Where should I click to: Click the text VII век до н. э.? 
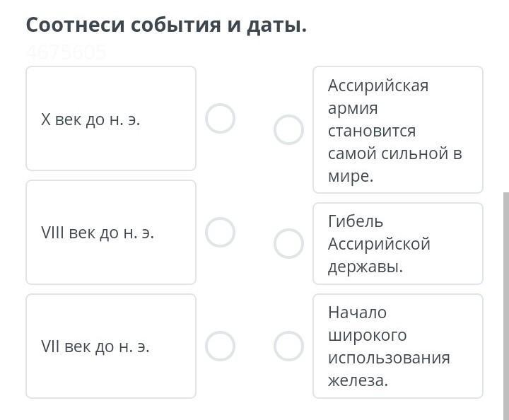point(95,346)
